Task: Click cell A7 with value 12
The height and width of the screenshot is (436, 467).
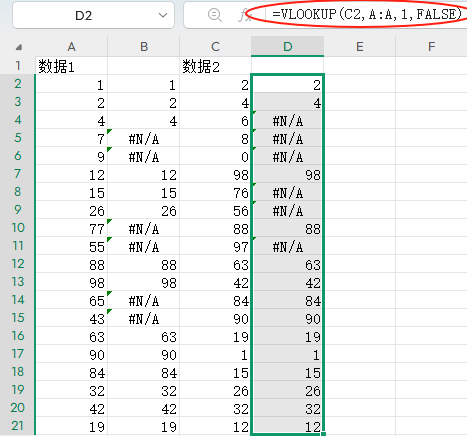Action: [x=71, y=174]
